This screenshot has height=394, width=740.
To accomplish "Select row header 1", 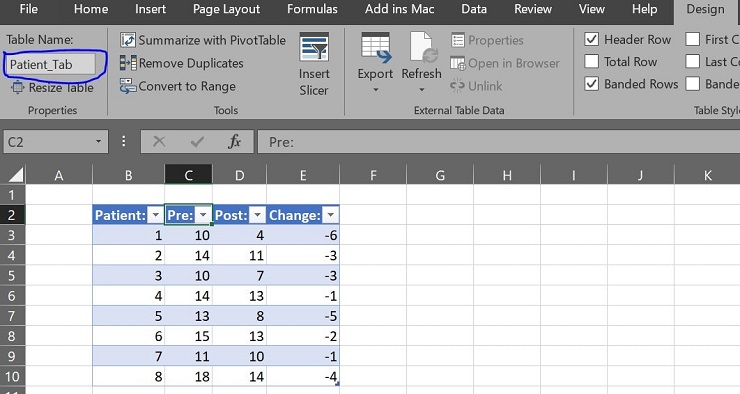I will click(x=12, y=195).
